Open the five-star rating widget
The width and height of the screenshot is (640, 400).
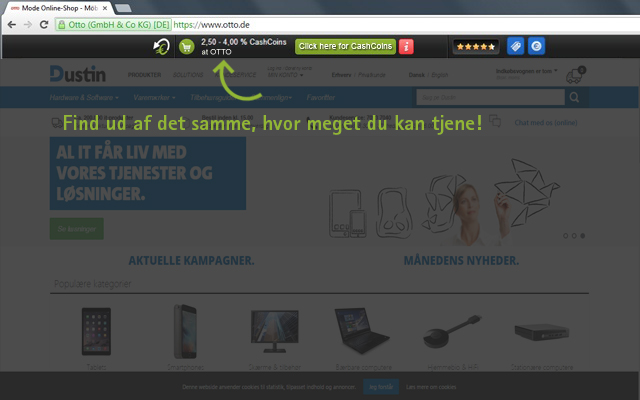[476, 47]
